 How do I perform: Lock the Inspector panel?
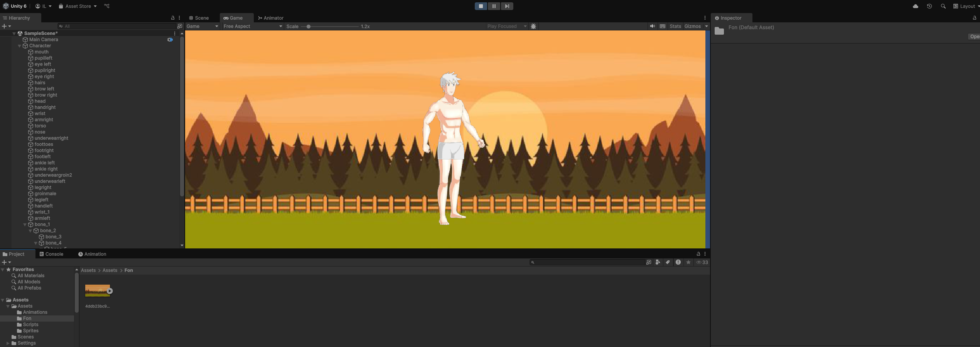click(974, 18)
